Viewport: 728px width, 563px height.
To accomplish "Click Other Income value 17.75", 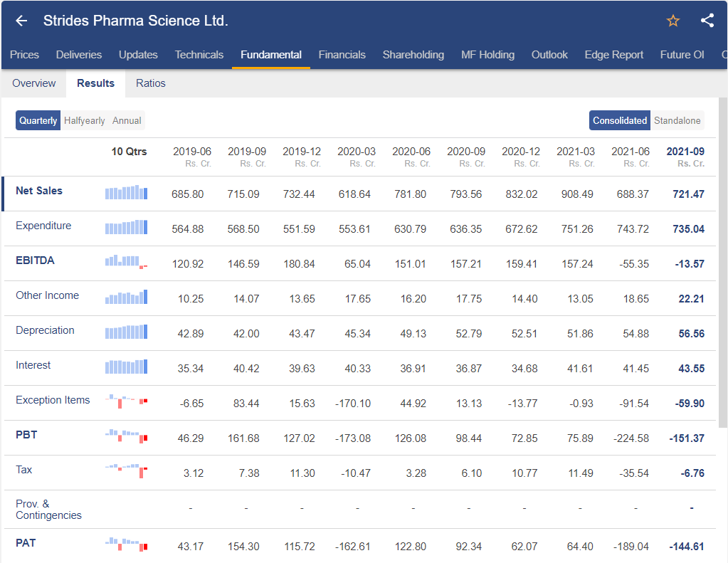I will click(469, 299).
